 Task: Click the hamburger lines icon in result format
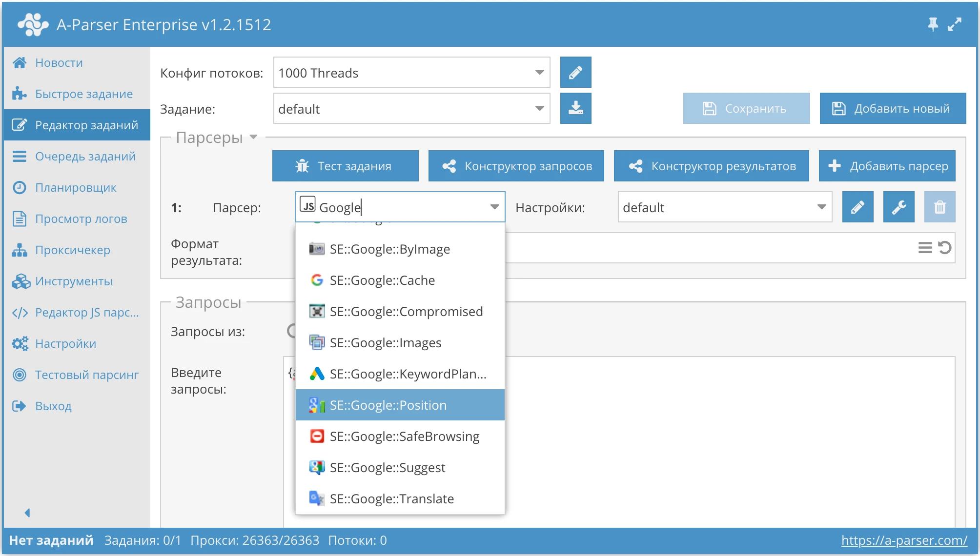(924, 248)
